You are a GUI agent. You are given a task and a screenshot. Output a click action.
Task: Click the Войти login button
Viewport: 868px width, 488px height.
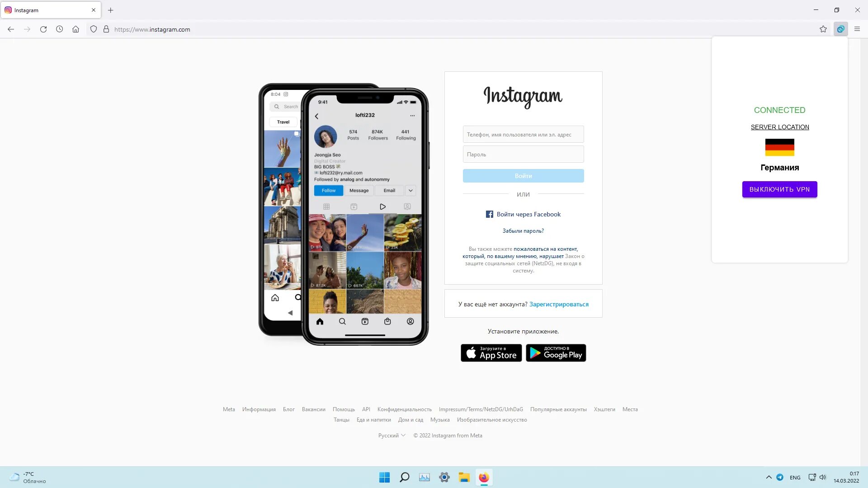[x=524, y=175]
